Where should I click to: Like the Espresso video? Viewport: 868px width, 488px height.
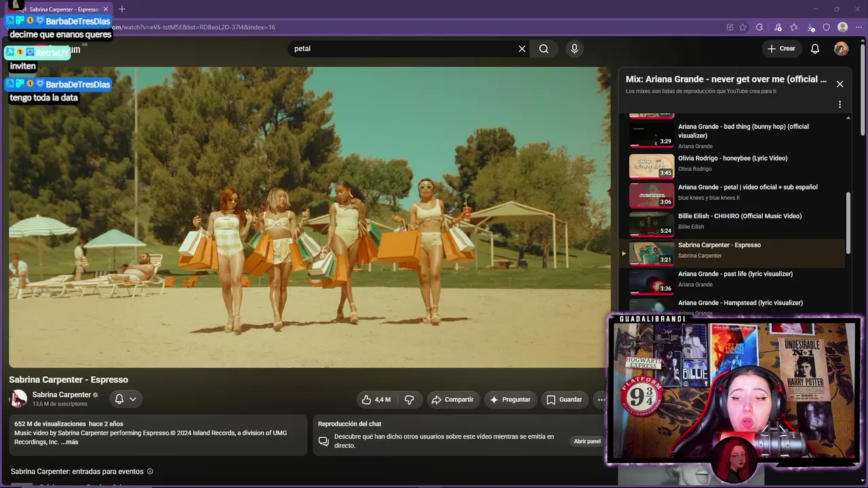point(376,400)
